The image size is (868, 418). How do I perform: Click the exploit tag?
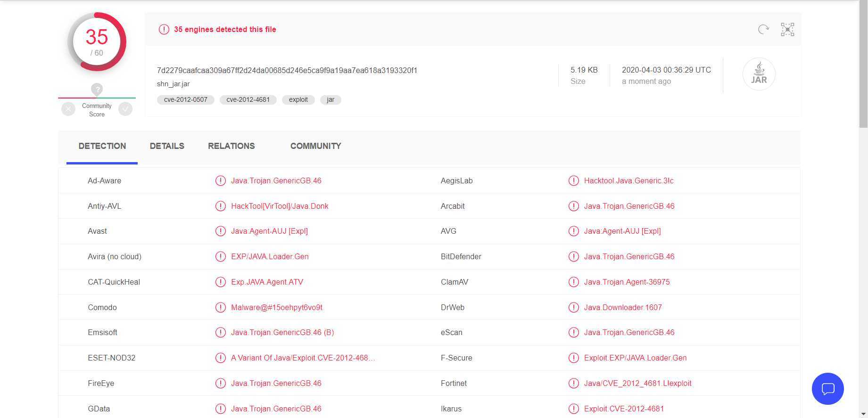[x=298, y=99]
